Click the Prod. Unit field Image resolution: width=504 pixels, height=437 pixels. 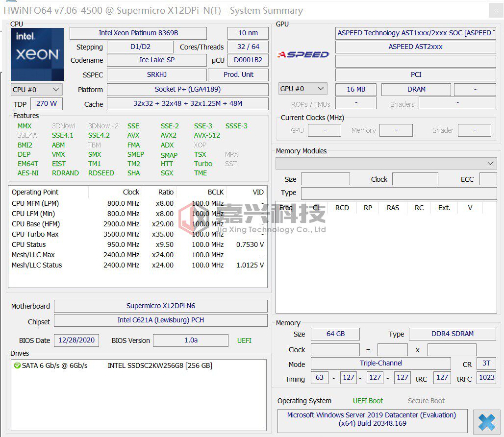(238, 75)
